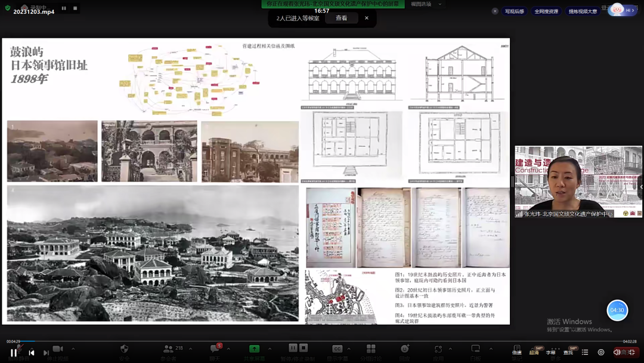
Task: Open 查找 search in video
Action: (x=568, y=353)
